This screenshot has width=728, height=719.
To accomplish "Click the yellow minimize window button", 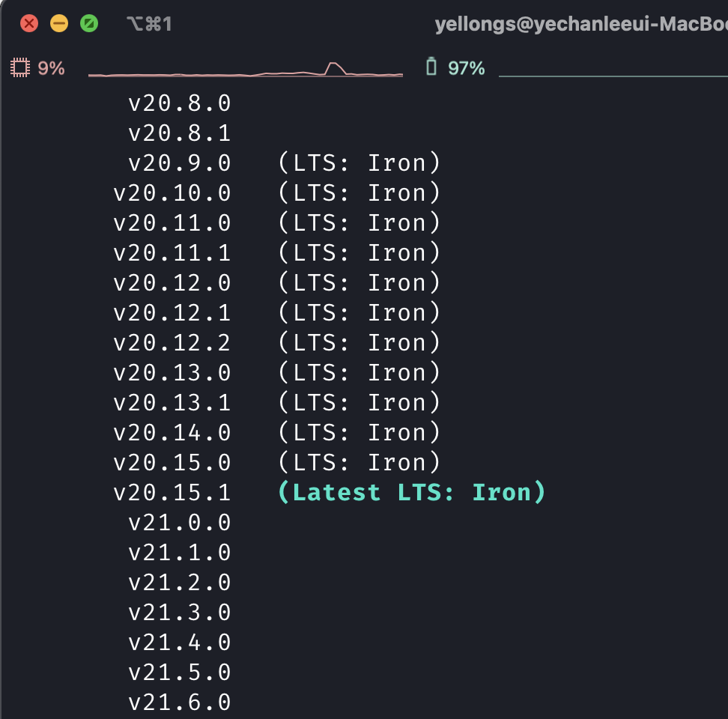I will tap(59, 23).
